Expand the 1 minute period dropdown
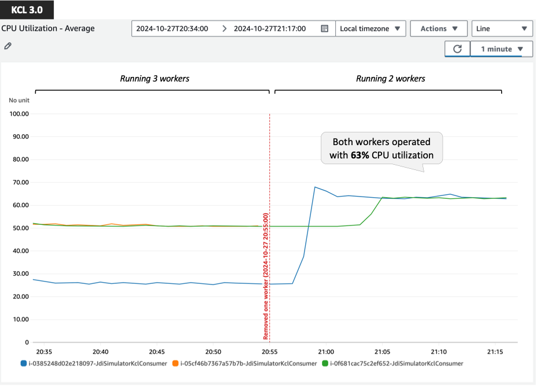Screen dimensions: 541x392 click(501, 49)
